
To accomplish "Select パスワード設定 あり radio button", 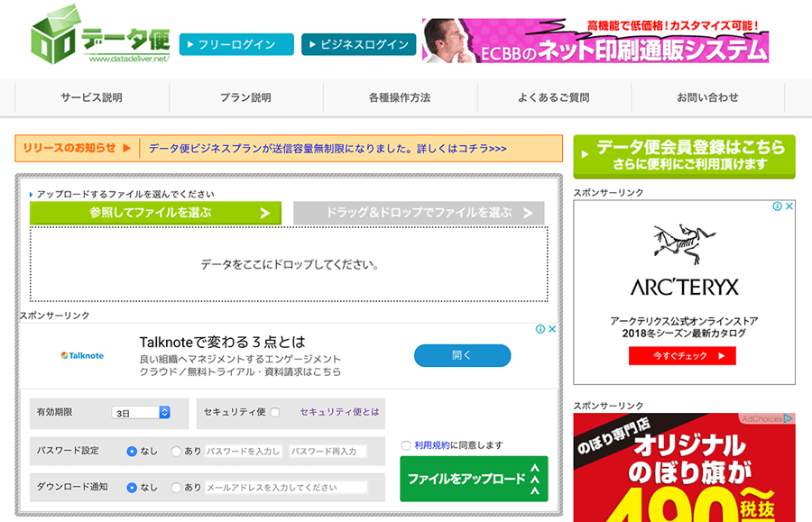I will pos(176,451).
